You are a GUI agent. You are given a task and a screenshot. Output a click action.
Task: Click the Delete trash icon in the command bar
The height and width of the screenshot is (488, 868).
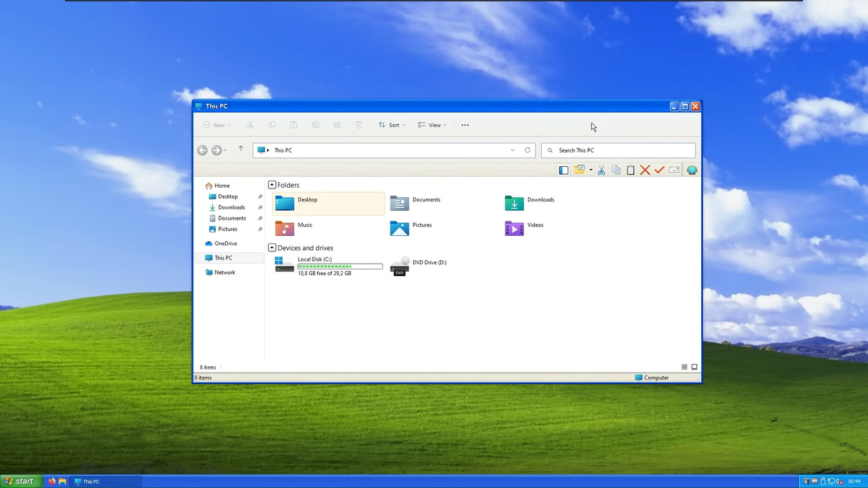pos(359,125)
